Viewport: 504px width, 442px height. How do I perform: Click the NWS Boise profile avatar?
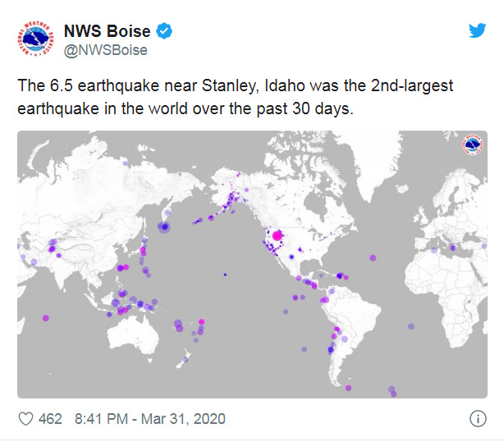pyautogui.click(x=35, y=39)
